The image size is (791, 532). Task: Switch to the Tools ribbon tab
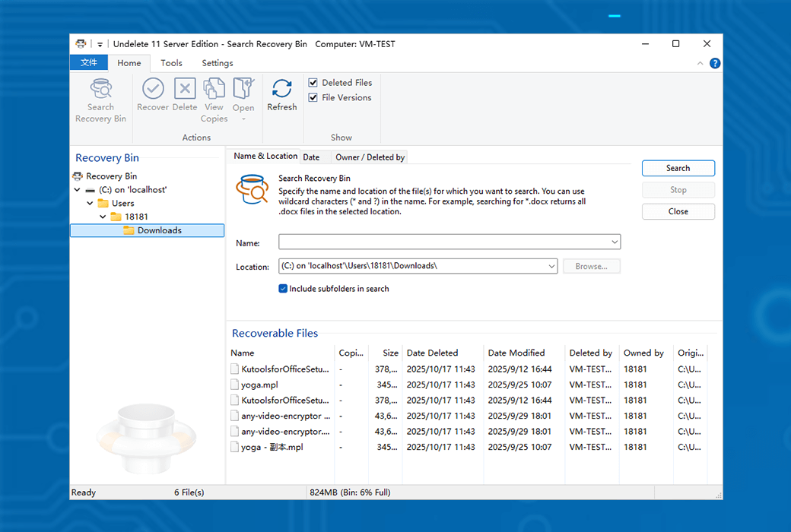171,63
